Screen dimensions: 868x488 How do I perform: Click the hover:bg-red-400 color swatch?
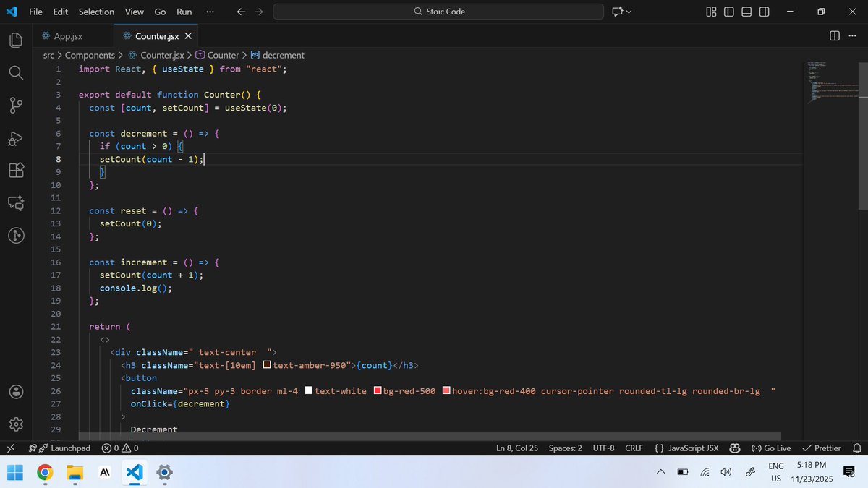click(446, 391)
